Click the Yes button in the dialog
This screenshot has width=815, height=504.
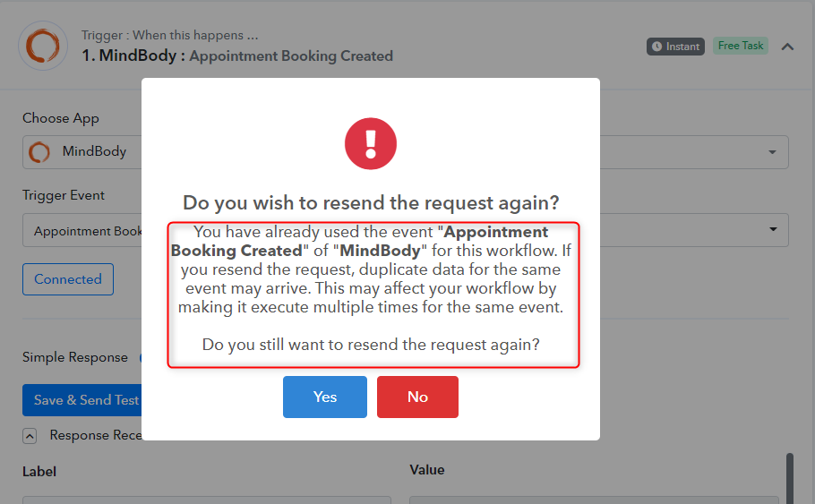[x=325, y=397]
